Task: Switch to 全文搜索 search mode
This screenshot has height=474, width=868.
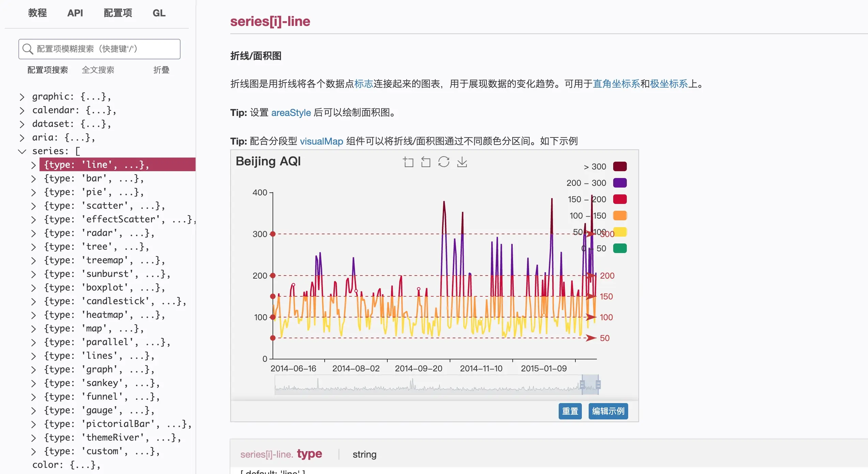Action: pyautogui.click(x=98, y=70)
